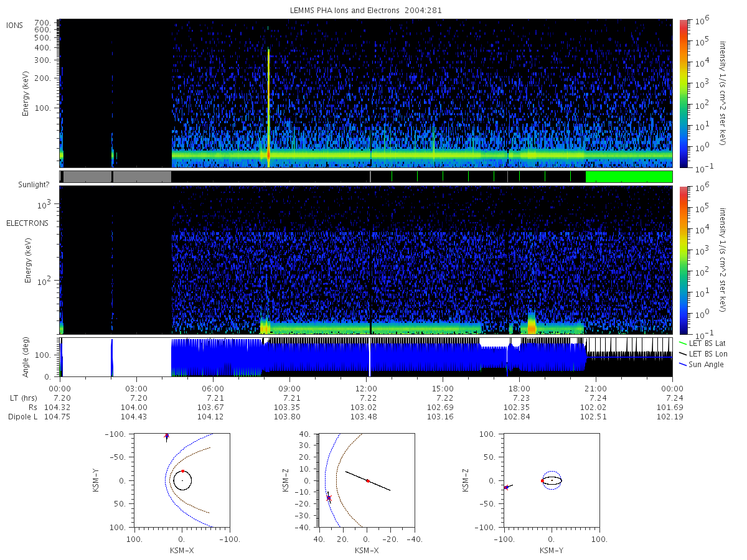This screenshot has height=560, width=747.
Task: Click the IONS panel label
Action: pos(15,25)
